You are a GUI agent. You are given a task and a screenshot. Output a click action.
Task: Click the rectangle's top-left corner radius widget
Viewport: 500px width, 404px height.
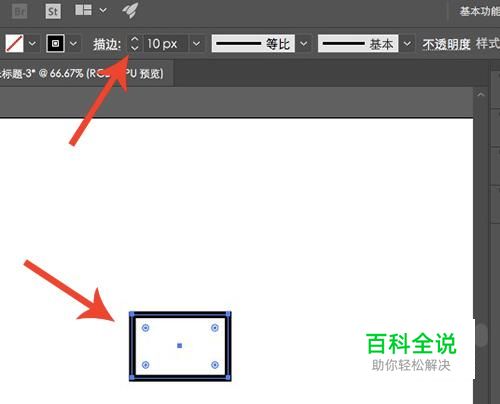[146, 328]
